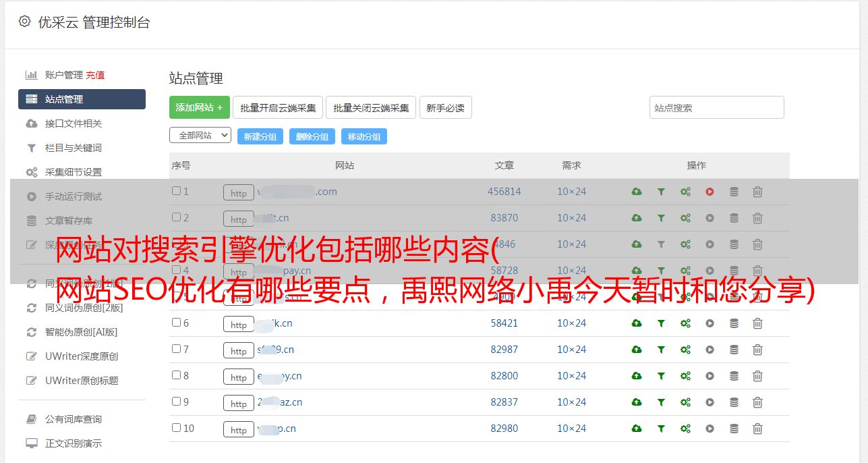
Task: Click the gears icon in the 82837 row
Action: coord(685,402)
